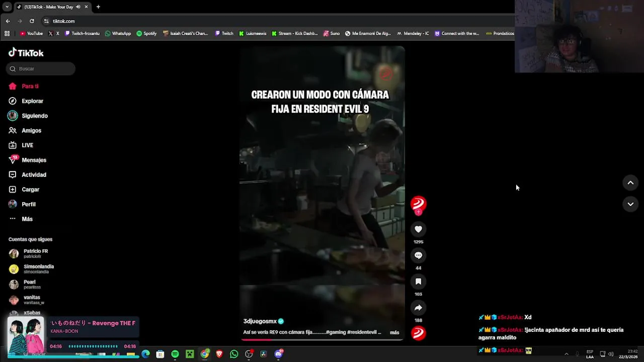644x362 pixels.
Task: Open the Spotify bookmark
Action: tap(146, 34)
